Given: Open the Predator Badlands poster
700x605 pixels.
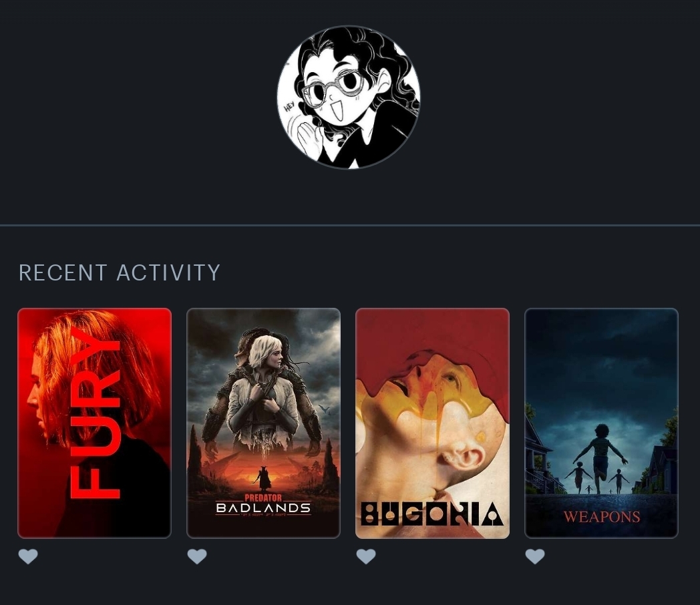Looking at the screenshot, I should [x=263, y=423].
